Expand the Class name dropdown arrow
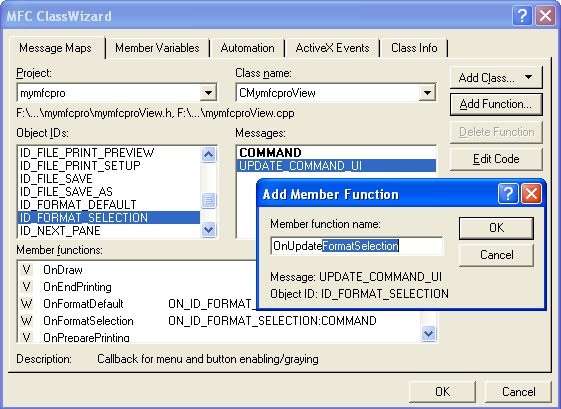The height and width of the screenshot is (409, 561). point(427,93)
